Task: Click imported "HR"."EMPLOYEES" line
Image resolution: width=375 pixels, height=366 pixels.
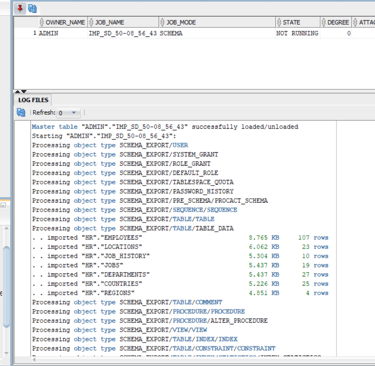Action: [x=180, y=238]
